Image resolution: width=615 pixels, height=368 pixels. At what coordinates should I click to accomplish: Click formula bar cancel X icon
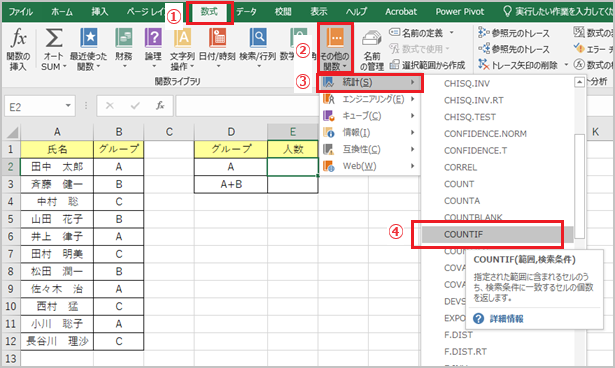click(x=110, y=106)
